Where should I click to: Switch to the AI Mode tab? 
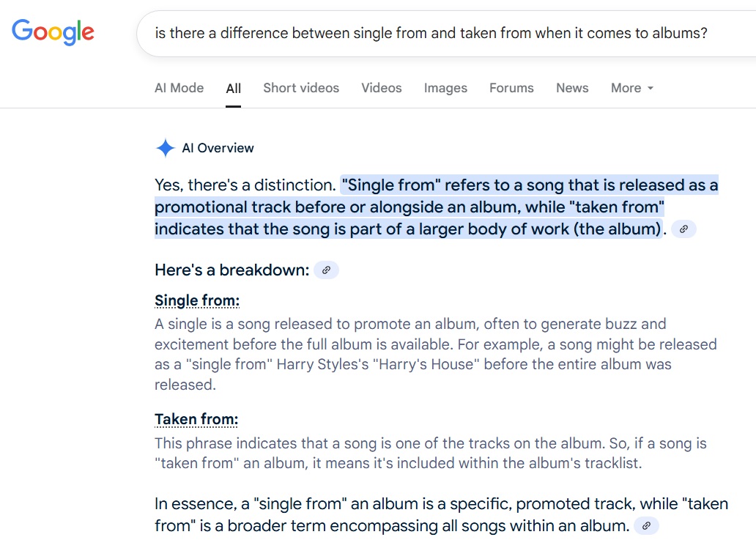coord(179,88)
